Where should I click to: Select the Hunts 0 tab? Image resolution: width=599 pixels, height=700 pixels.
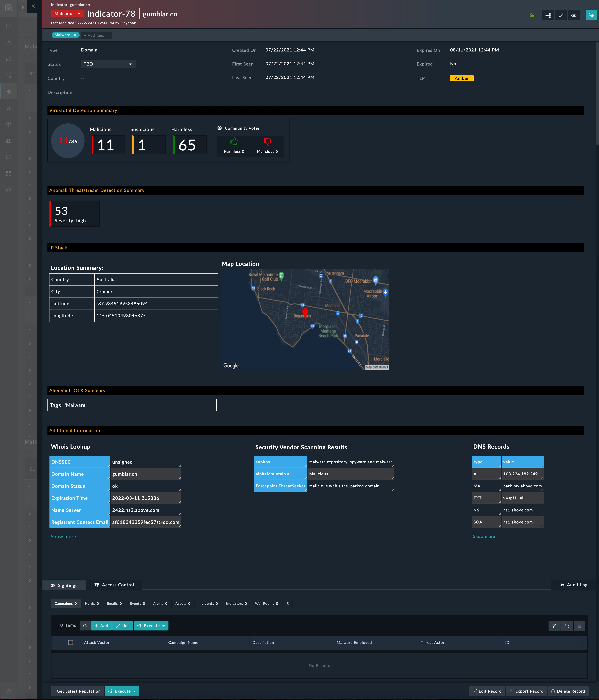point(92,604)
